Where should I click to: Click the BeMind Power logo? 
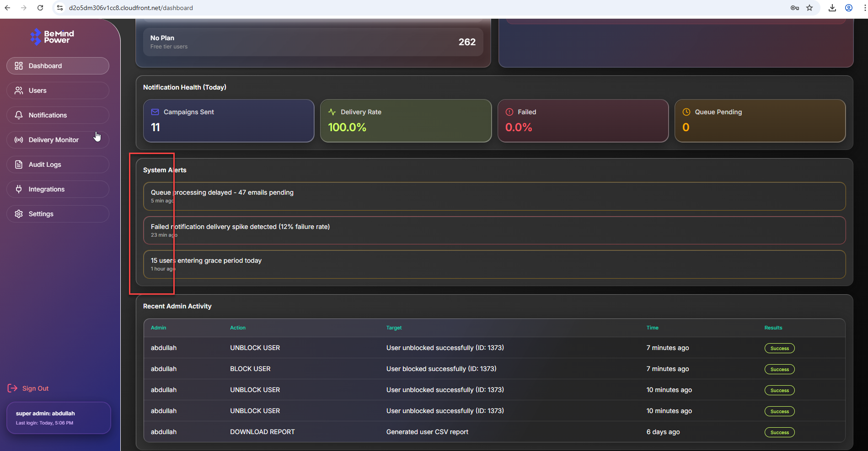52,37
